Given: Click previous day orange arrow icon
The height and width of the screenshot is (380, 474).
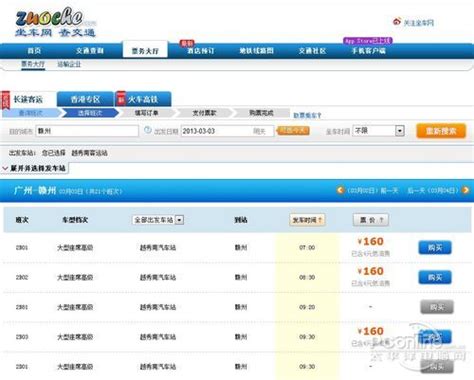Looking at the screenshot, I should tap(340, 190).
